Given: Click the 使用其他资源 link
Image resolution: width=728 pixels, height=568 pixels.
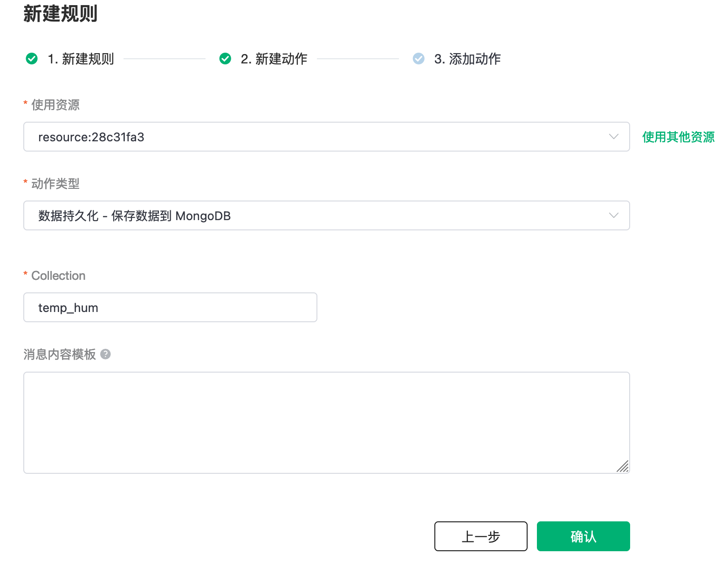Looking at the screenshot, I should (x=678, y=137).
